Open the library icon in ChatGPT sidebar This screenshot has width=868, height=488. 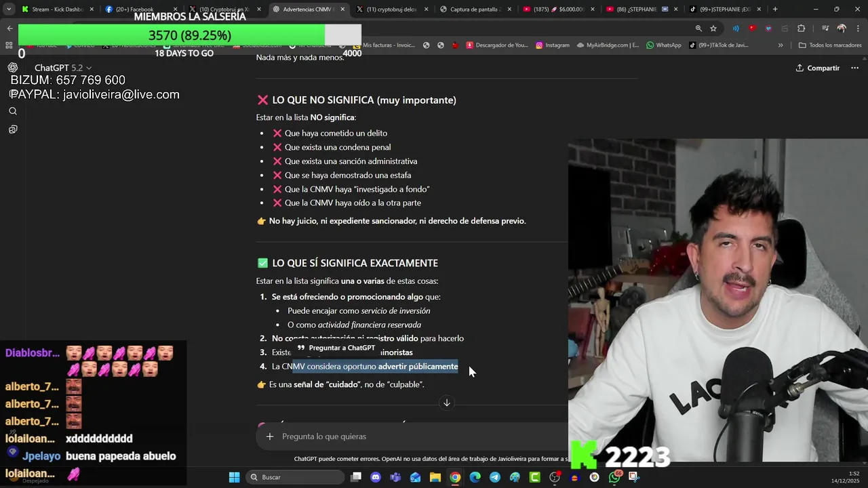tap(13, 129)
